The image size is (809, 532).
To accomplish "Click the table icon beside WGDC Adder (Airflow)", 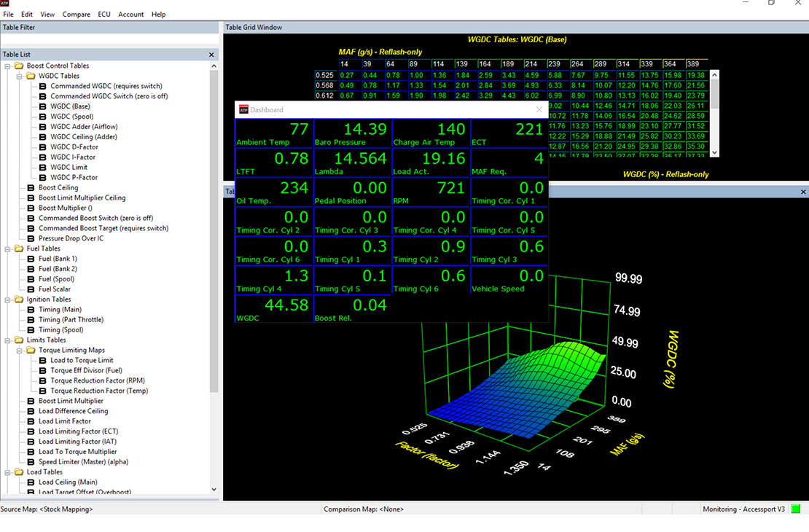I will (x=43, y=127).
